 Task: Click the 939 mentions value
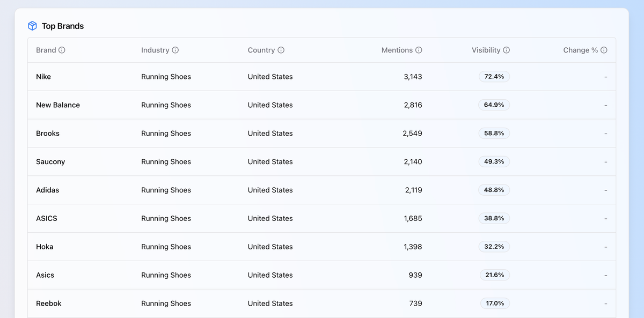pos(415,275)
